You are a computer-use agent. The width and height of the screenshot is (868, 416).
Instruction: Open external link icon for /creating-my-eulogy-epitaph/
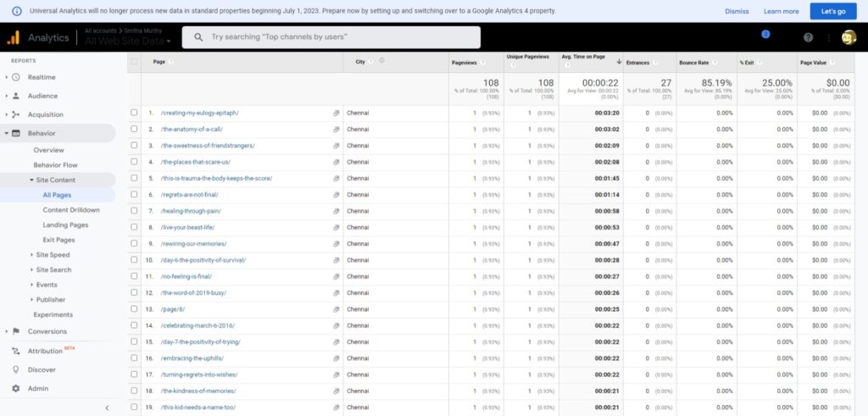point(337,113)
